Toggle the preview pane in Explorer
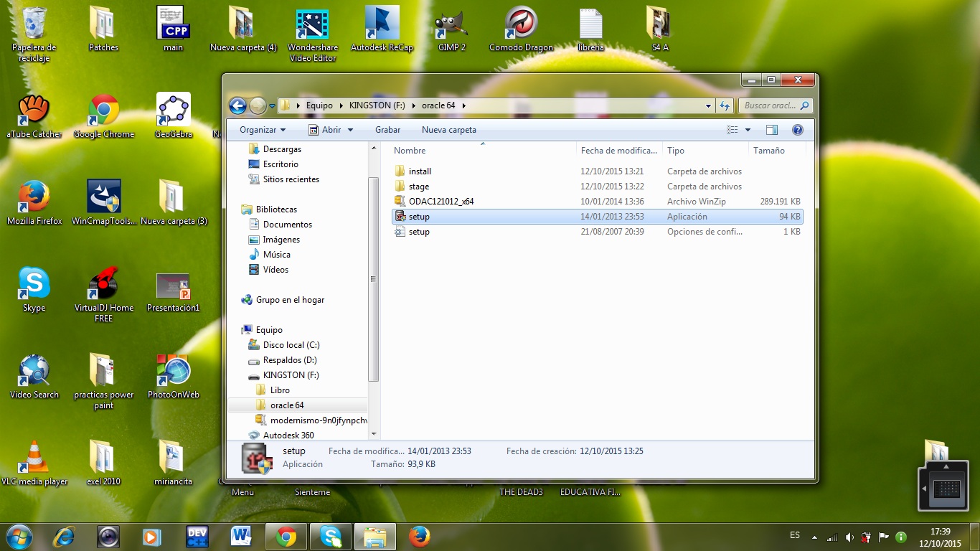The width and height of the screenshot is (980, 551). click(771, 130)
